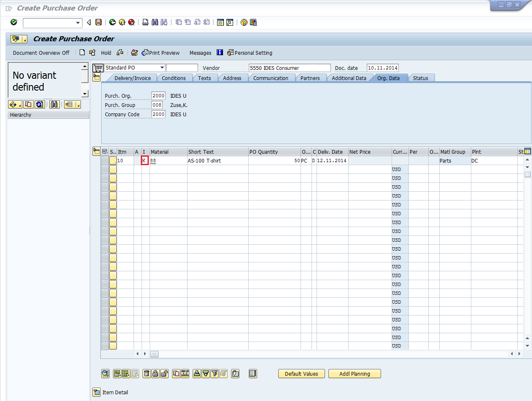Click the Default Values button

pyautogui.click(x=301, y=374)
